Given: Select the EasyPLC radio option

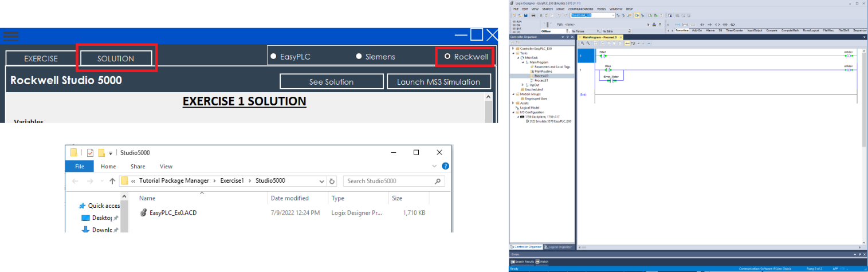Looking at the screenshot, I should pos(290,57).
